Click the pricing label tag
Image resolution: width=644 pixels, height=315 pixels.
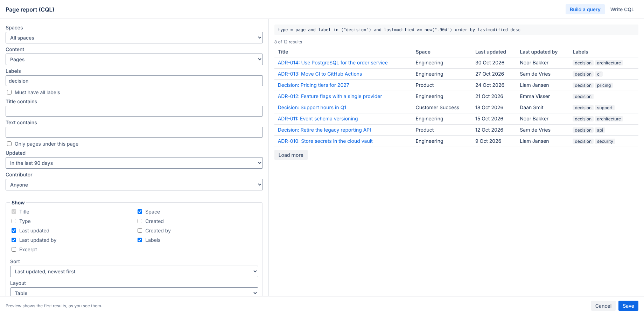(x=604, y=85)
